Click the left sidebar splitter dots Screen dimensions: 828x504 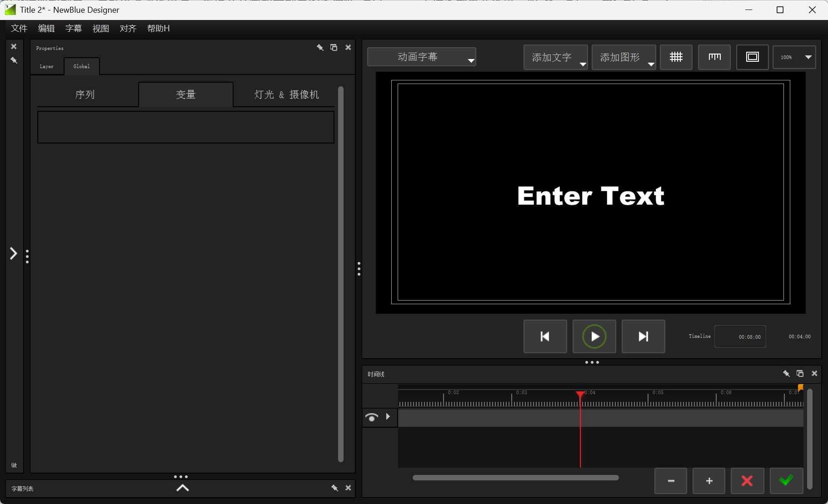pos(27,257)
